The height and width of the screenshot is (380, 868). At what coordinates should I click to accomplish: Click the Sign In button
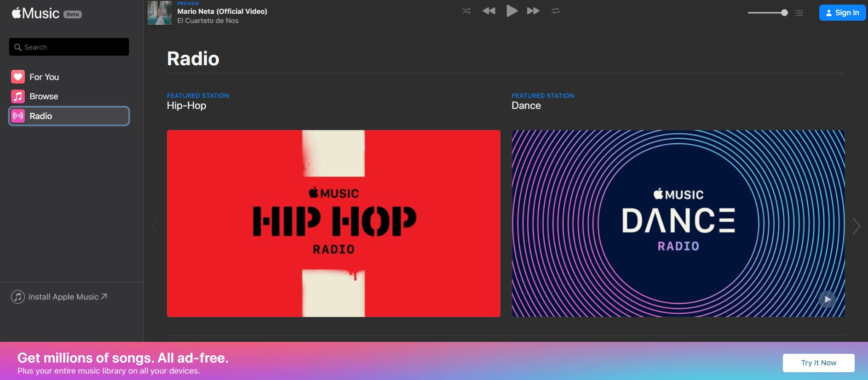point(842,13)
